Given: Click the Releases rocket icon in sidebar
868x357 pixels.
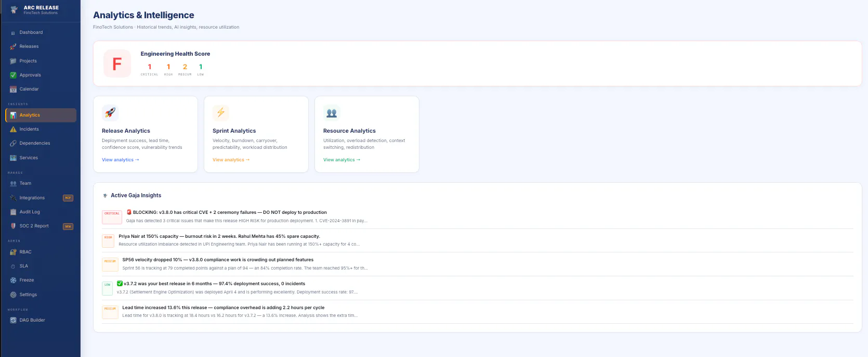Looking at the screenshot, I should [x=13, y=47].
